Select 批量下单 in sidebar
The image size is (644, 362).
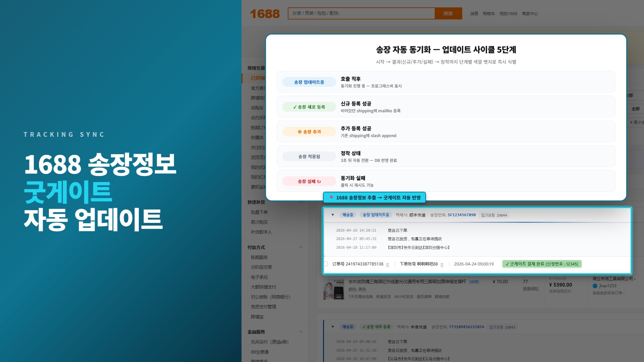point(259,212)
